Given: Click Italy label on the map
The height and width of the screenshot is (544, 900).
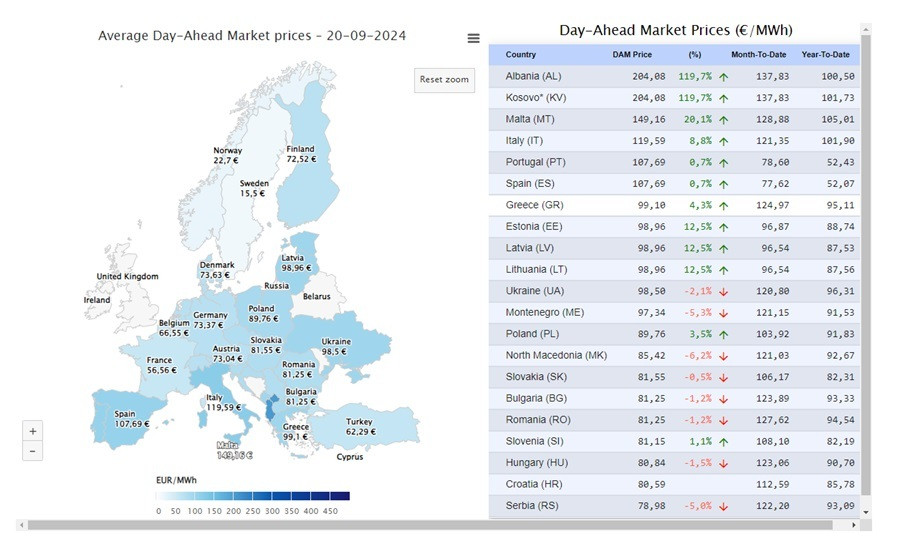Looking at the screenshot, I should pos(223,402).
